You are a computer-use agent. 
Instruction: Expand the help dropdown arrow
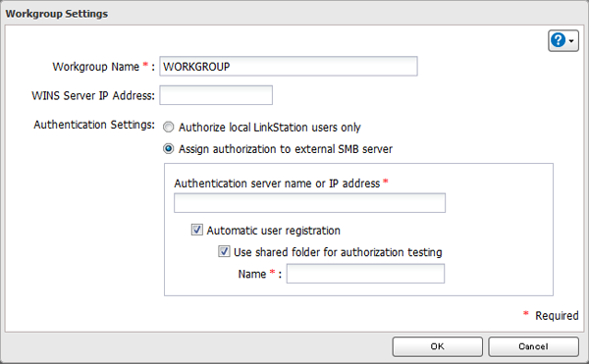[571, 40]
